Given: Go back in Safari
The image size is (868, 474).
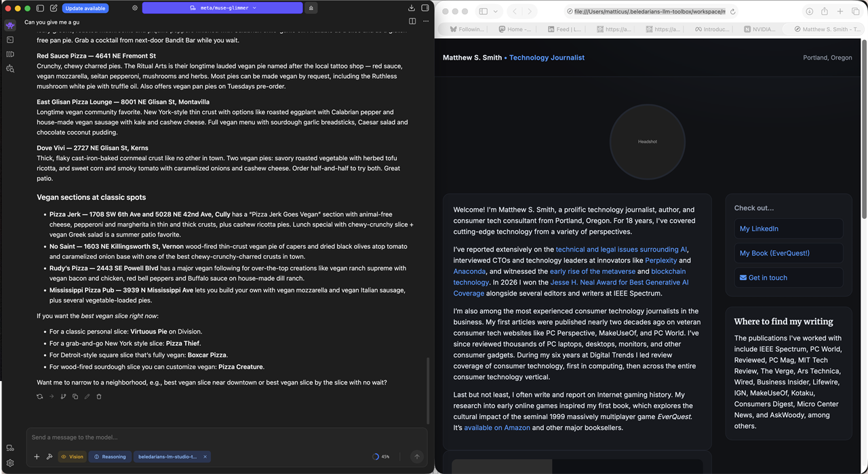Looking at the screenshot, I should pos(515,12).
